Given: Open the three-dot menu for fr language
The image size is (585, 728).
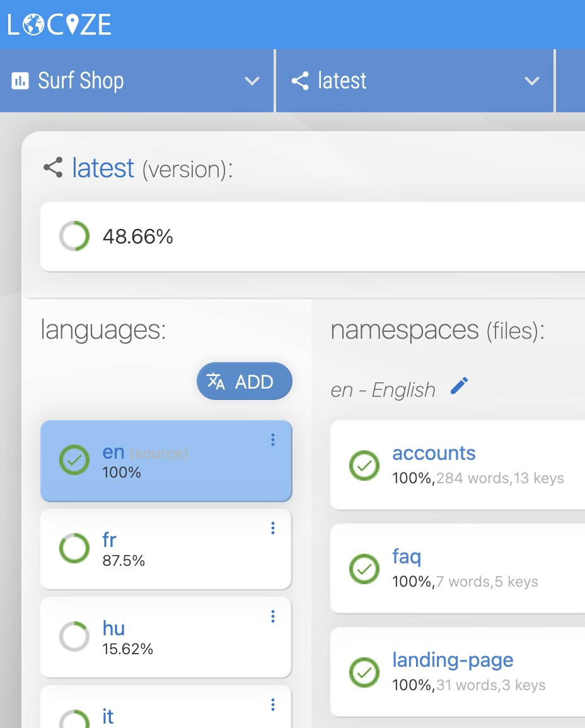Looking at the screenshot, I should 273,529.
